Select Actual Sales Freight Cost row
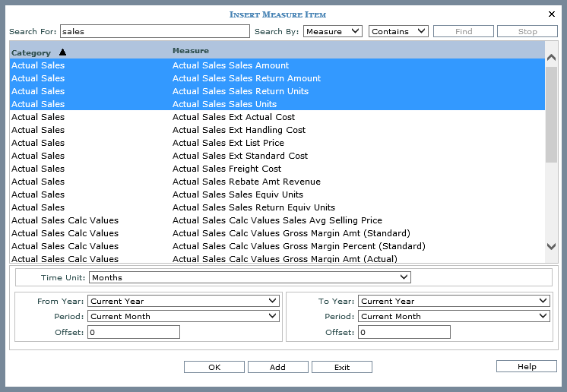 (226, 169)
